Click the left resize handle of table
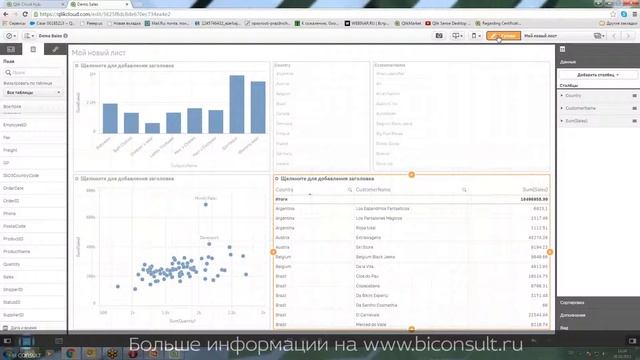The image size is (640, 360). point(273,252)
